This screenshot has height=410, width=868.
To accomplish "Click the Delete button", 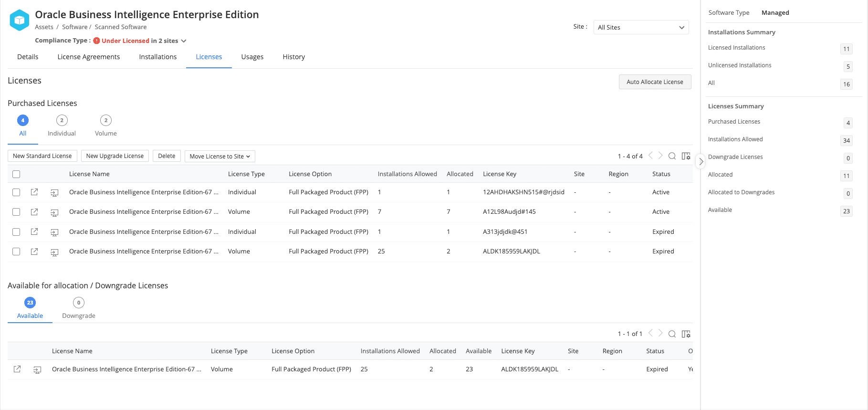I will point(167,156).
